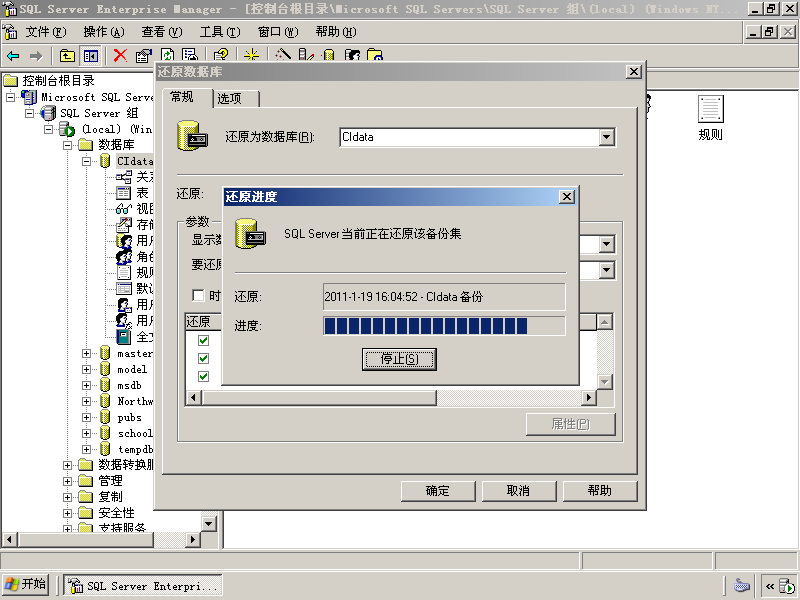This screenshot has height=600, width=800.
Task: Open the 操作(A) menu
Action: (x=104, y=32)
